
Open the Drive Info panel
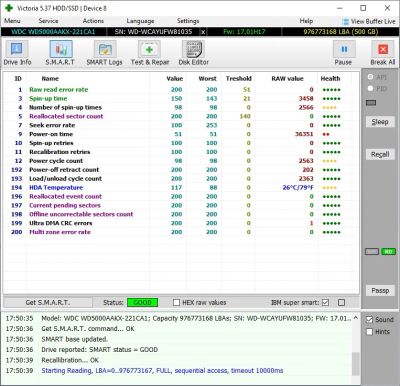click(x=17, y=53)
